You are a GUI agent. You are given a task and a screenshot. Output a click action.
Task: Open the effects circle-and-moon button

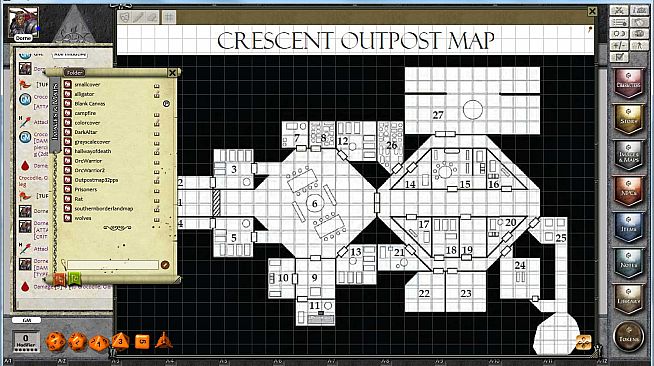pos(619,33)
